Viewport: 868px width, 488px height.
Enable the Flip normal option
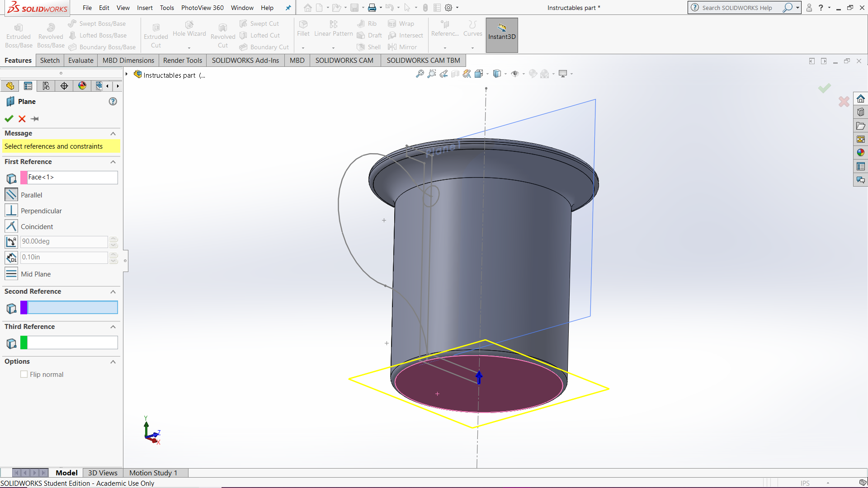point(24,374)
